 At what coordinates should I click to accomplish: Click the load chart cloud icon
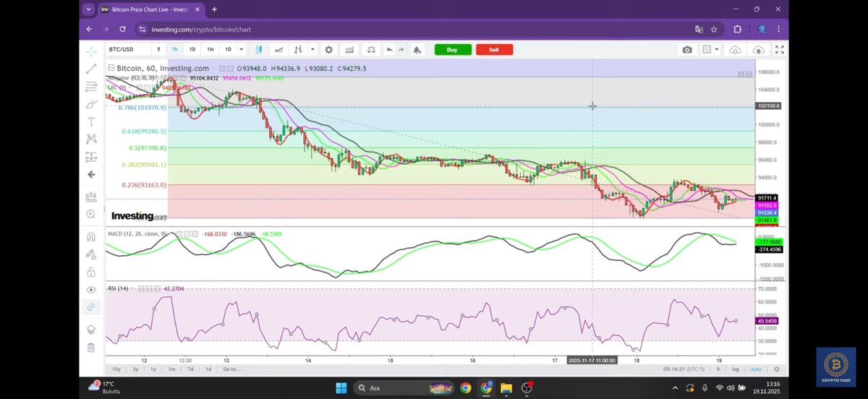click(x=736, y=49)
